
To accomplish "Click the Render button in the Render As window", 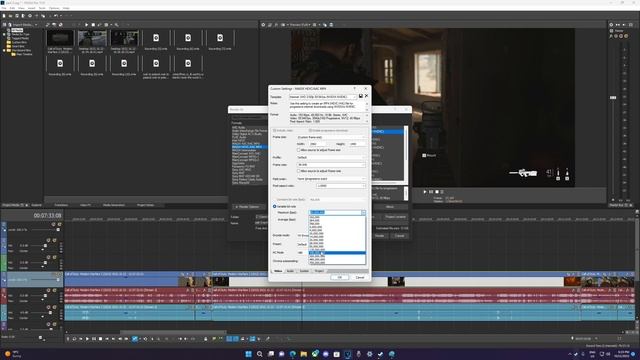I will click(x=380, y=236).
